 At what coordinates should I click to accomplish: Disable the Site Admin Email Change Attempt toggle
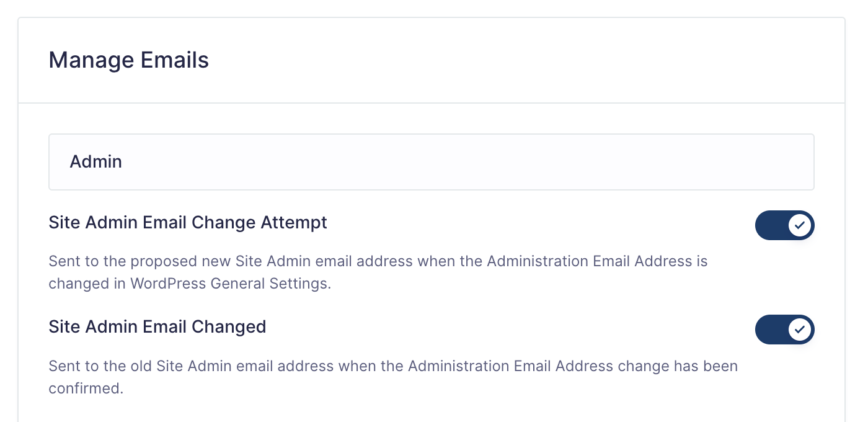(x=784, y=225)
